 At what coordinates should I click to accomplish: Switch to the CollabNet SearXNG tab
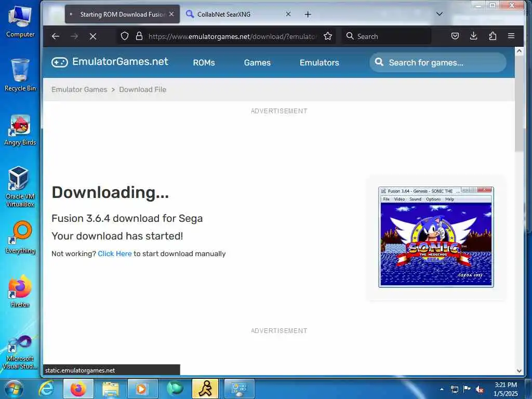point(237,14)
